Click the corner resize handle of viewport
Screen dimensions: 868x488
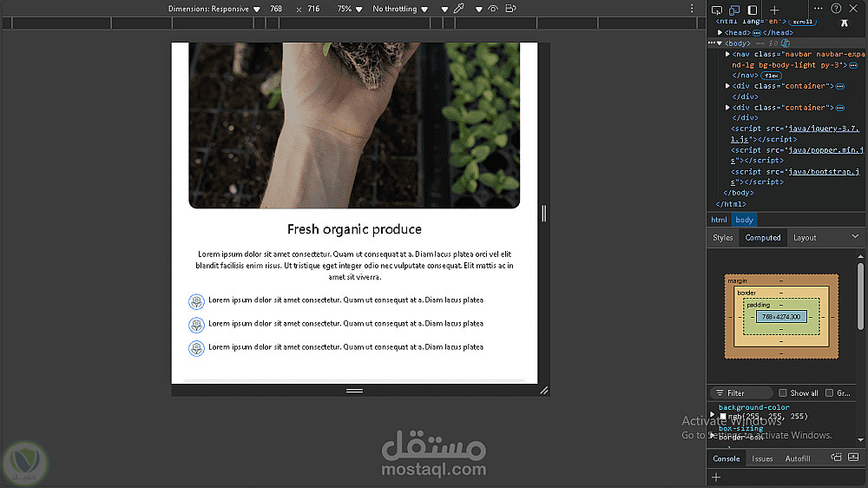coord(544,391)
